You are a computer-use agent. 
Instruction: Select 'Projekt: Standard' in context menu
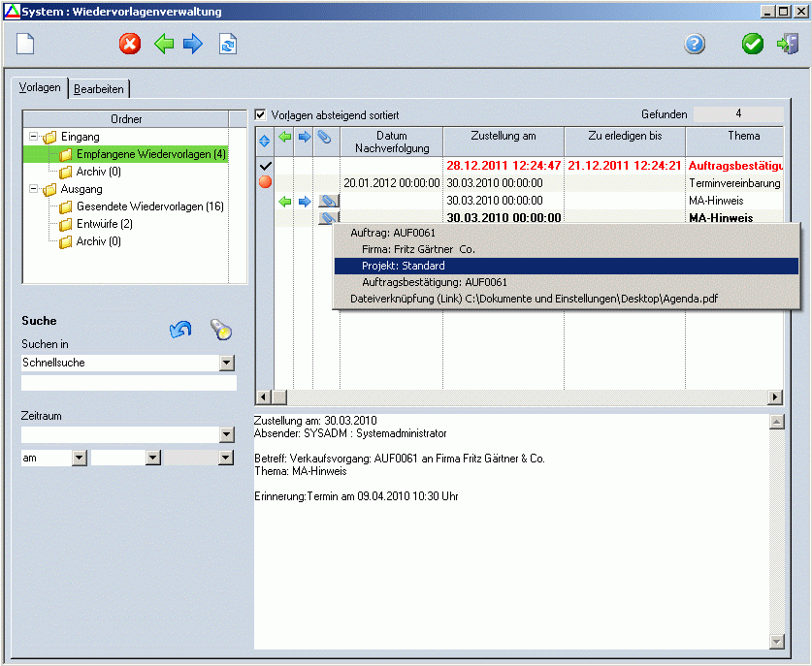coord(566,266)
